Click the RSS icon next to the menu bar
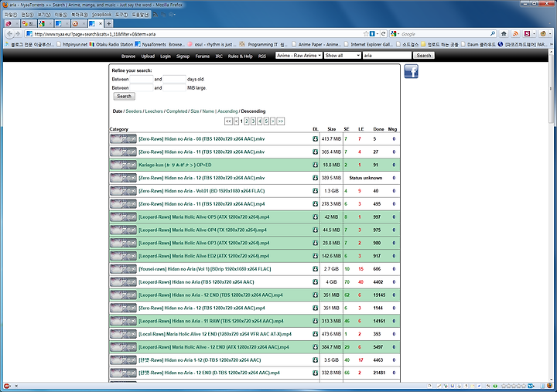557x392 pixels. [155, 15]
